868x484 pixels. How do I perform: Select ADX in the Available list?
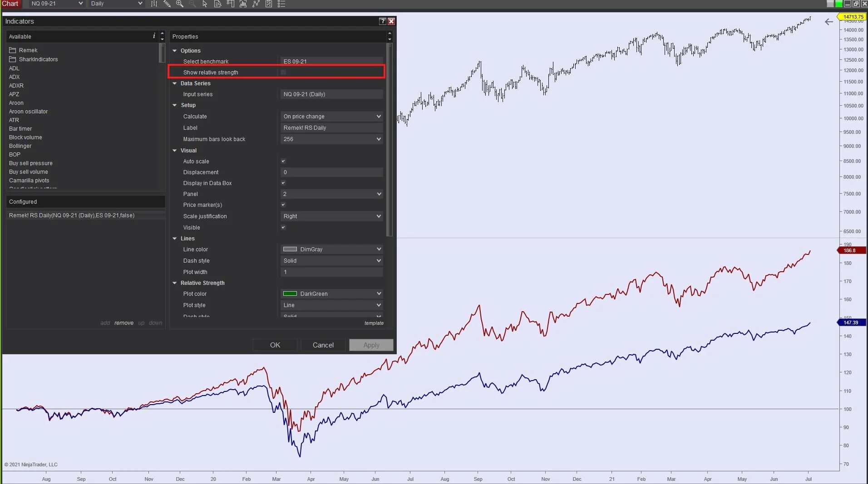[15, 77]
